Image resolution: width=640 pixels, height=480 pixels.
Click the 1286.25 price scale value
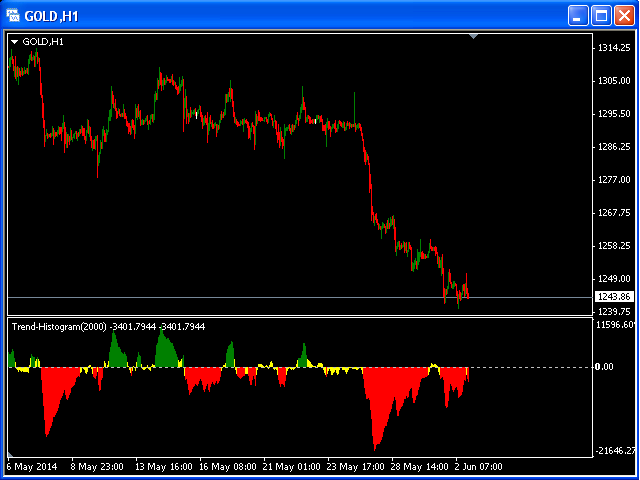615,147
